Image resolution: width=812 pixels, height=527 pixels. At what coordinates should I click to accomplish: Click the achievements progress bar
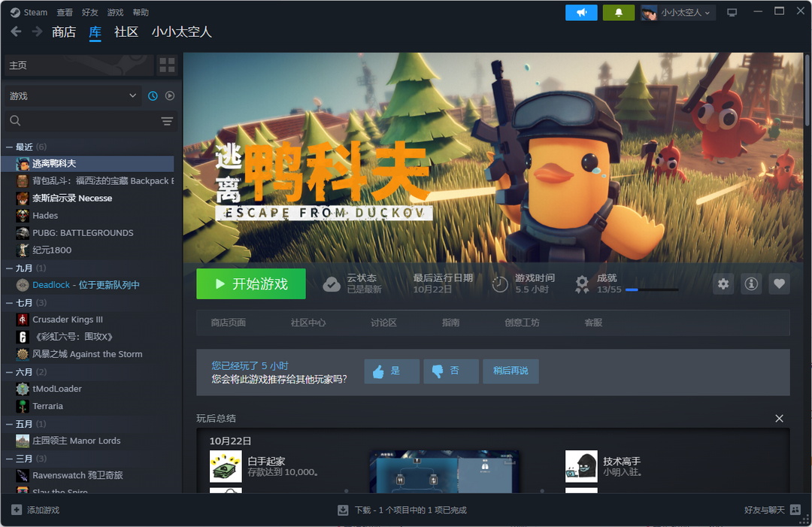[651, 290]
